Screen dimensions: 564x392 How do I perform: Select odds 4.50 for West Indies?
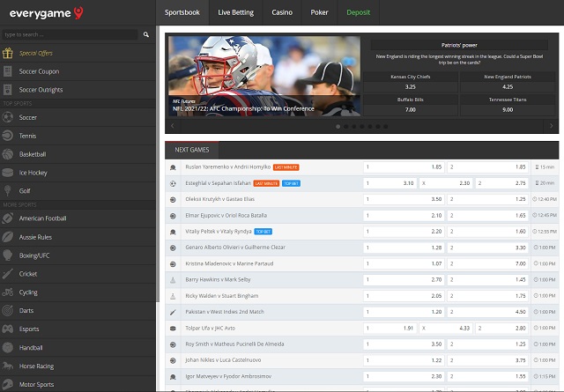(487, 312)
